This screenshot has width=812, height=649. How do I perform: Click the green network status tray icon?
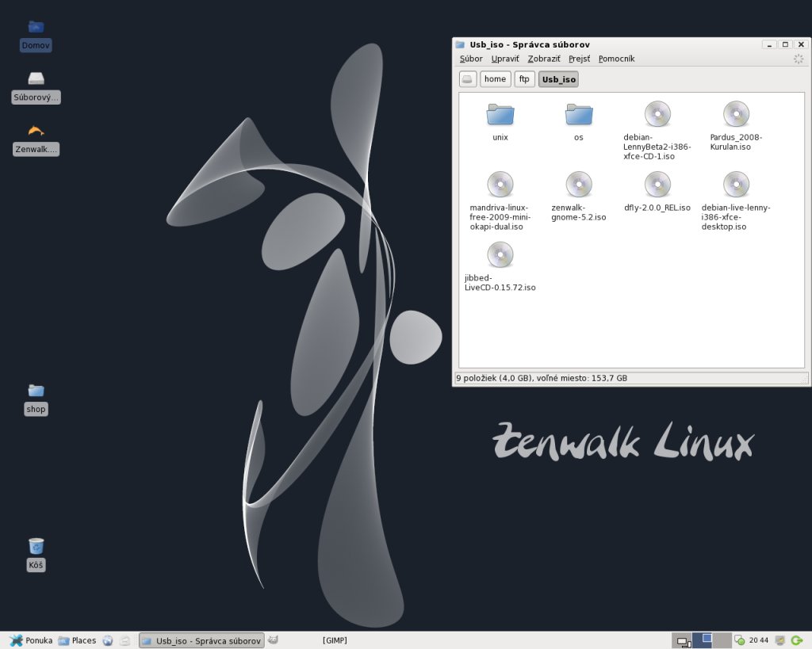(x=740, y=641)
